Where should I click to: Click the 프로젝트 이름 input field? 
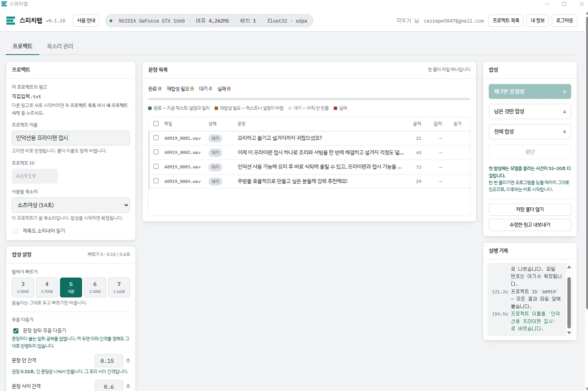pyautogui.click(x=71, y=138)
